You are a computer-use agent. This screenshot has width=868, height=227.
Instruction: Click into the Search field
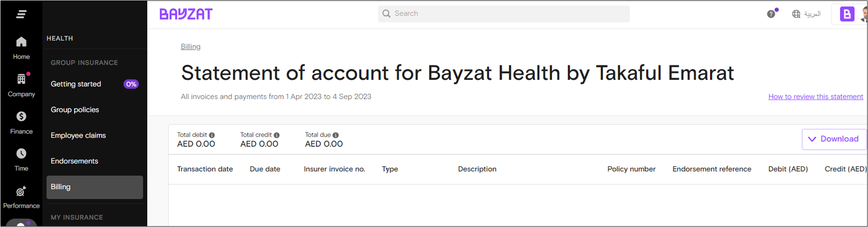click(504, 14)
